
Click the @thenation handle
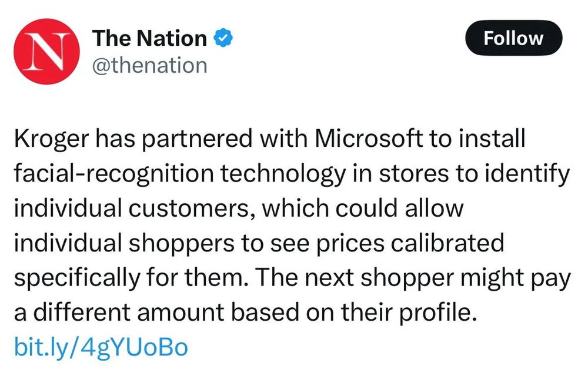click(149, 66)
